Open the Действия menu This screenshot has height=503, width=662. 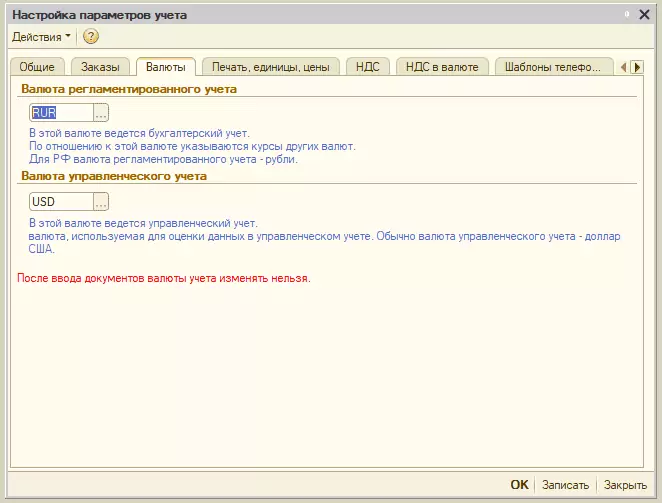pyautogui.click(x=41, y=37)
